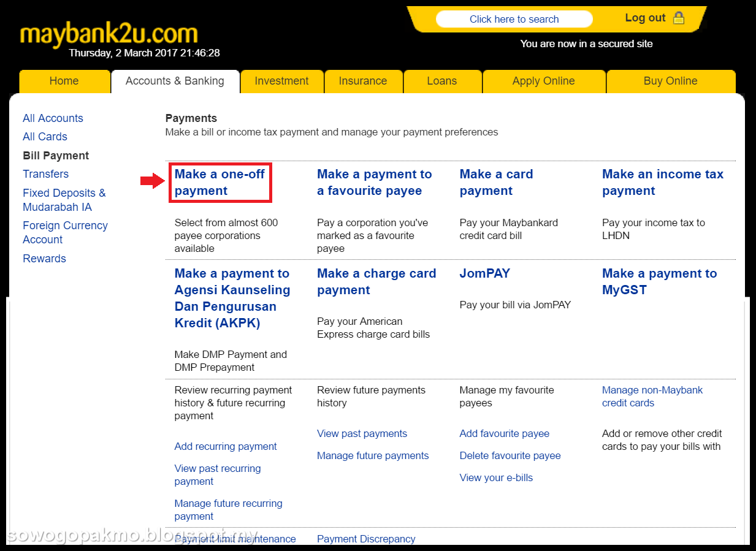This screenshot has height=551, width=756.
Task: Open Manage future payments
Action: (x=373, y=455)
